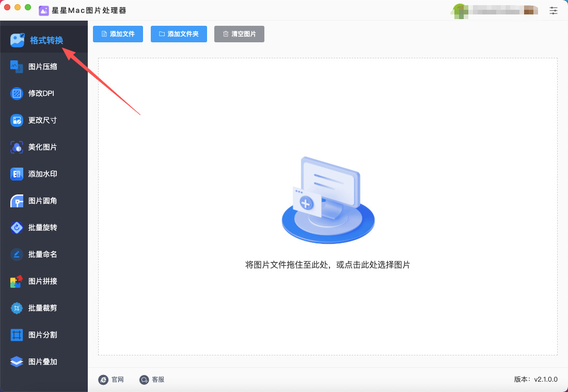
Task: Switch to 批量旋转 menu label
Action: [x=43, y=227]
